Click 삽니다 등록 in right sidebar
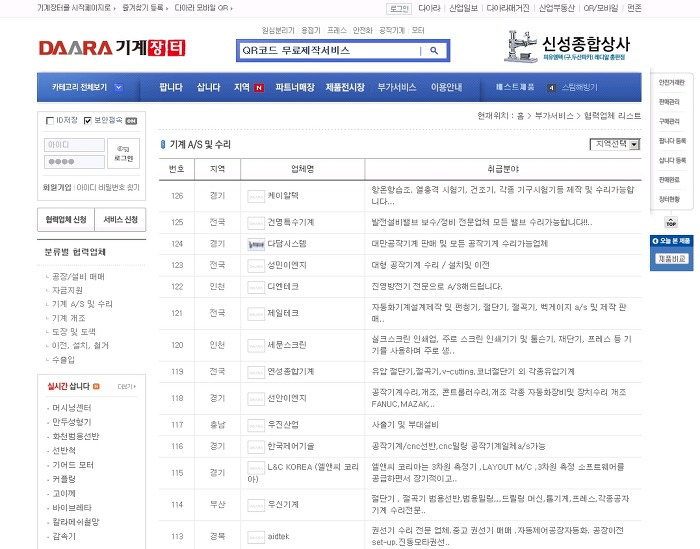 tap(672, 161)
